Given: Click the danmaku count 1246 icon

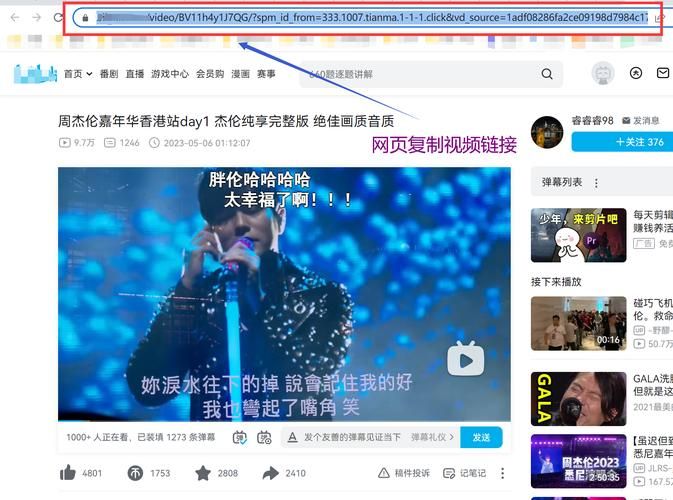Looking at the screenshot, I should click(110, 142).
